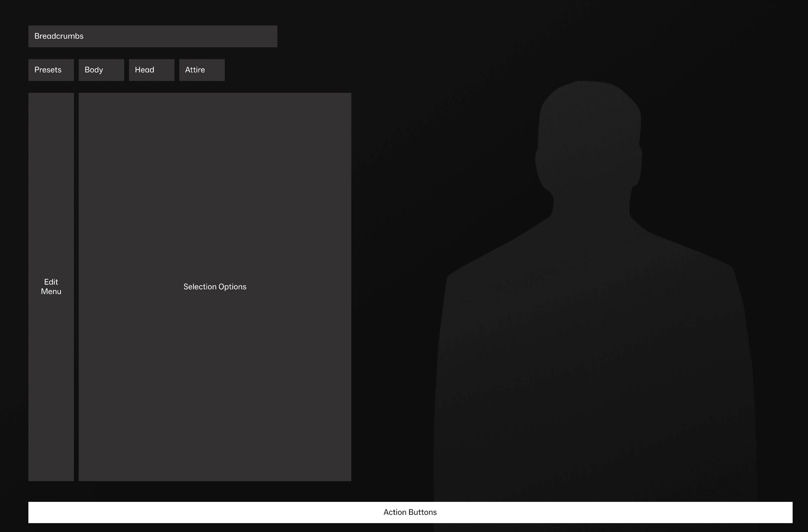This screenshot has height=532, width=808.
Task: Click the Edit Menu label text
Action: point(51,287)
